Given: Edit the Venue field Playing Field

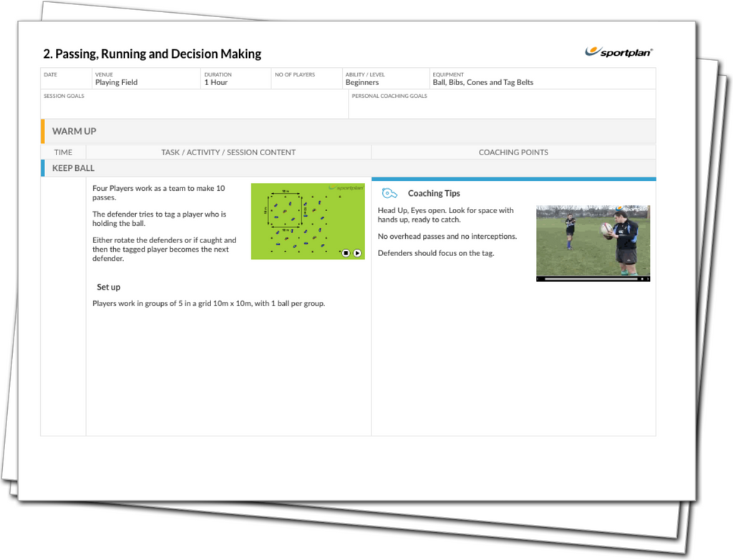Looking at the screenshot, I should pos(146,79).
